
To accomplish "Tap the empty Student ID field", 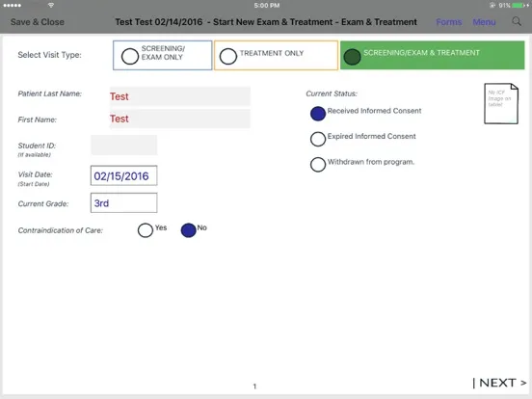I will pyautogui.click(x=123, y=146).
